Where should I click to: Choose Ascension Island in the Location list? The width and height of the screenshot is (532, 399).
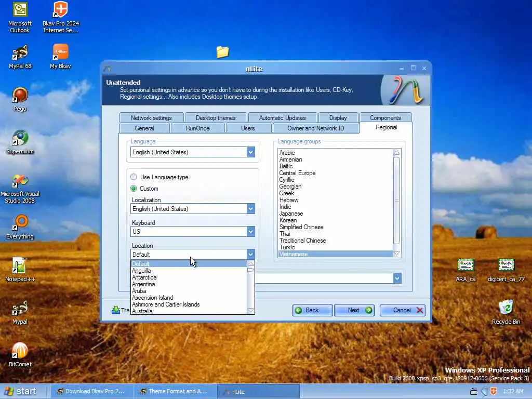189,298
